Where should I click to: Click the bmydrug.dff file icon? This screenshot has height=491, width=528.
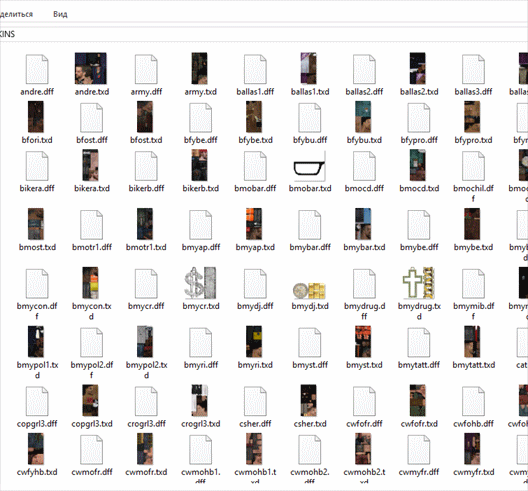[x=364, y=284]
